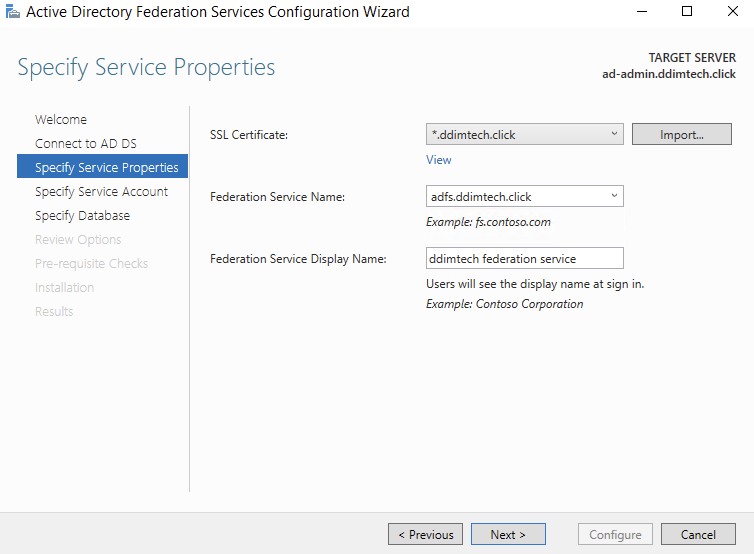The width and height of the screenshot is (754, 554).
Task: Click the target server name ad-admin.ddimtech.click
Action: tap(669, 74)
